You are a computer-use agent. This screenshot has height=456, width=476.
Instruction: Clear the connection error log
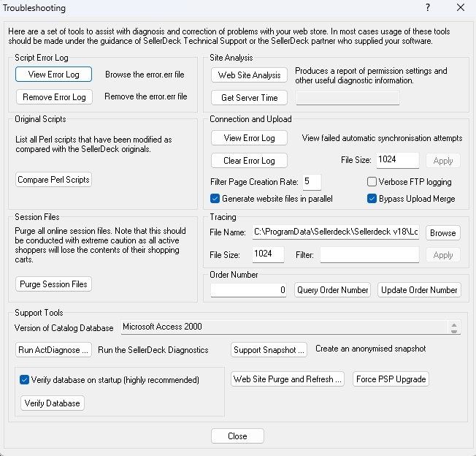pos(249,160)
